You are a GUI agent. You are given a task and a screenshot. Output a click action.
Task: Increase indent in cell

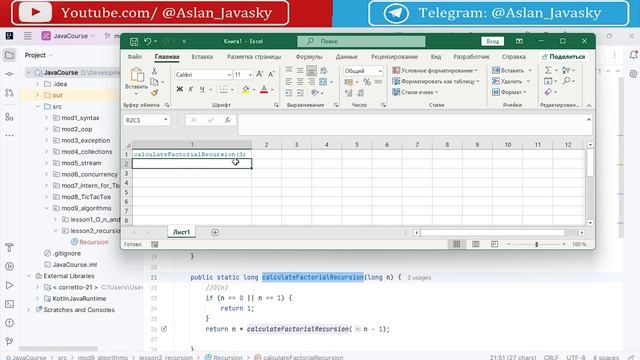(300, 93)
